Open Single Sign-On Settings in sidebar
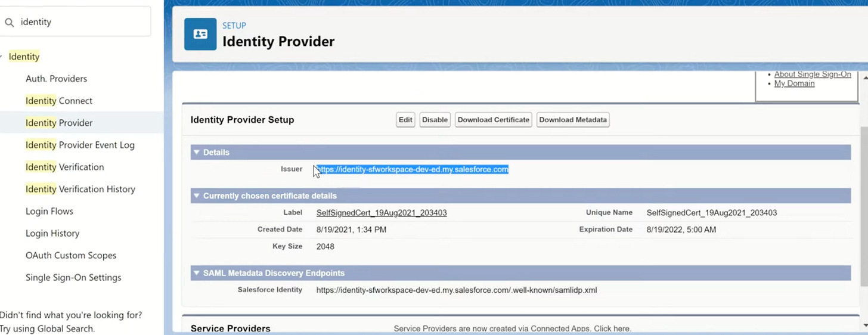 (x=73, y=277)
